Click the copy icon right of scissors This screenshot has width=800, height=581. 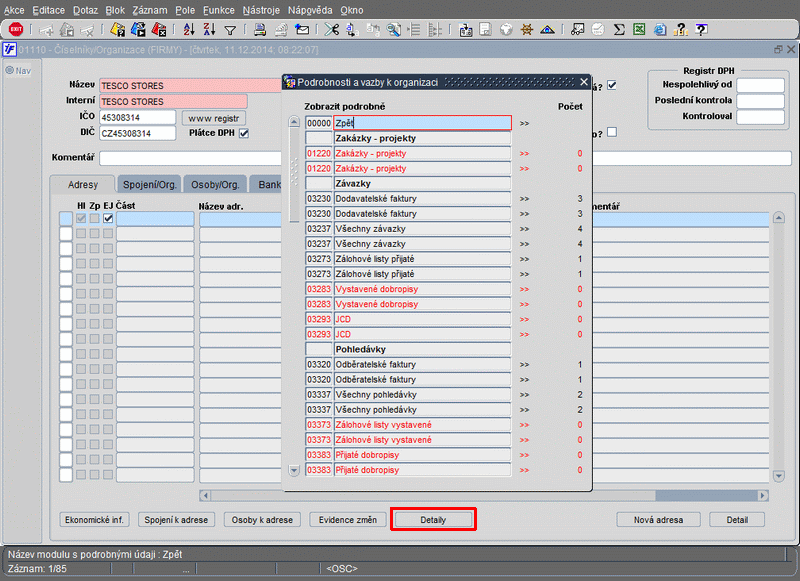point(352,30)
